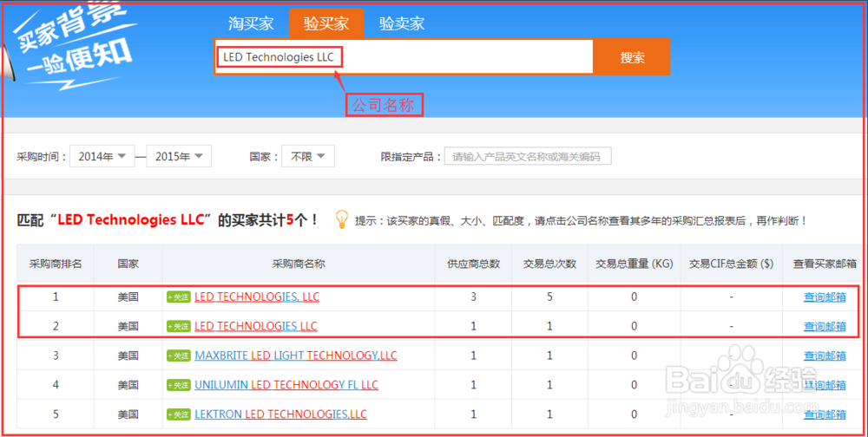Click the company name search field
This screenshot has width=868, height=437.
[x=404, y=56]
